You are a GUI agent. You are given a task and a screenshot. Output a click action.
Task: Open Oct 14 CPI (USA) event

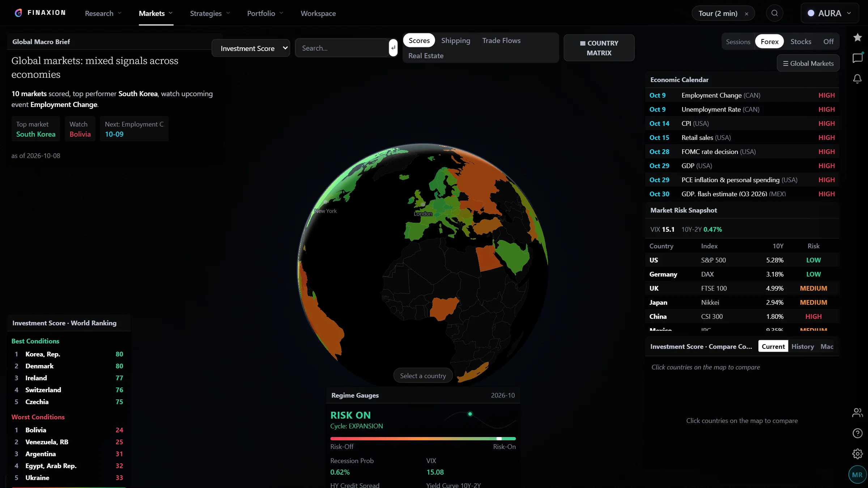point(742,123)
